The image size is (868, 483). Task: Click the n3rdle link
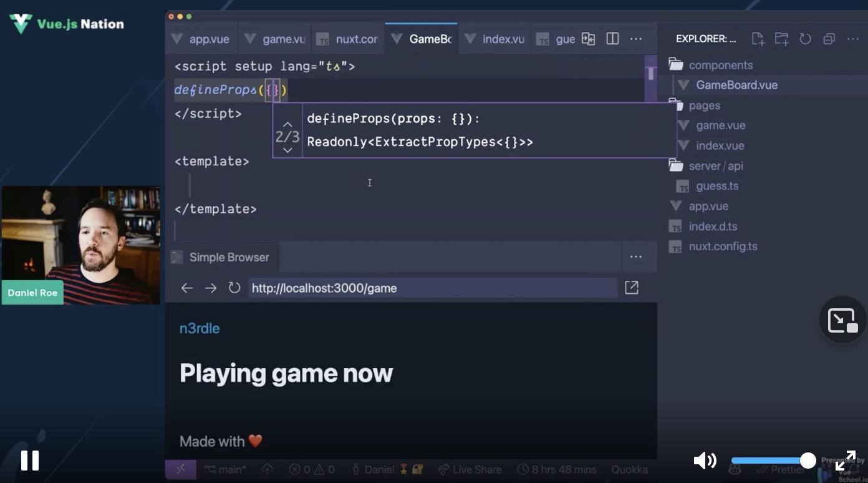coord(200,328)
